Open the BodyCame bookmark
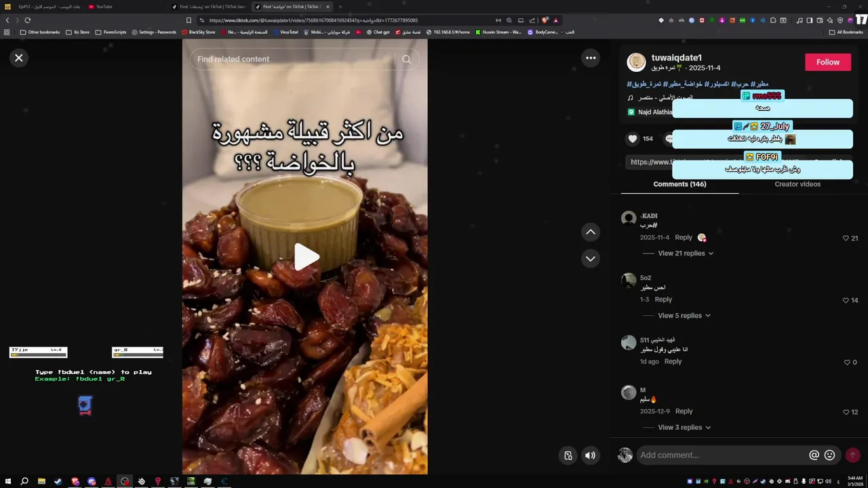The height and width of the screenshot is (488, 868). coord(543,32)
